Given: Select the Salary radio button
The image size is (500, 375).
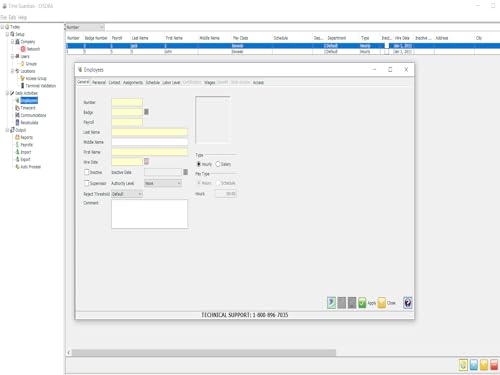Looking at the screenshot, I should 218,164.
